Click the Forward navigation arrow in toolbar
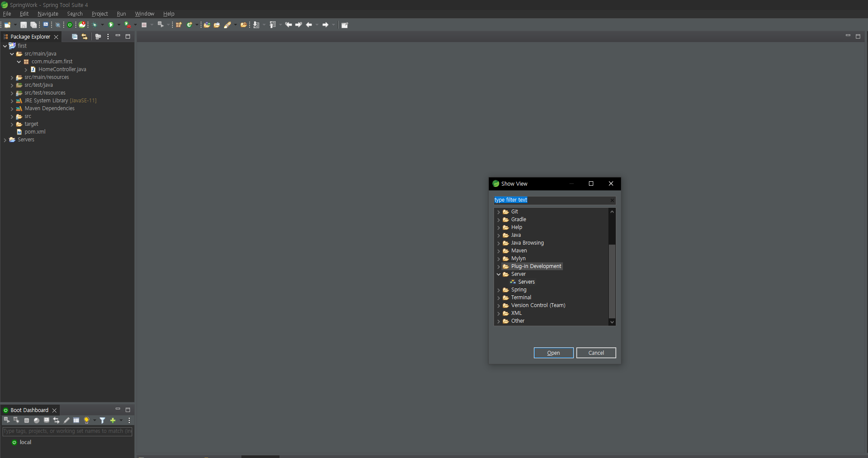Screen dimensions: 868x458 coord(325,25)
